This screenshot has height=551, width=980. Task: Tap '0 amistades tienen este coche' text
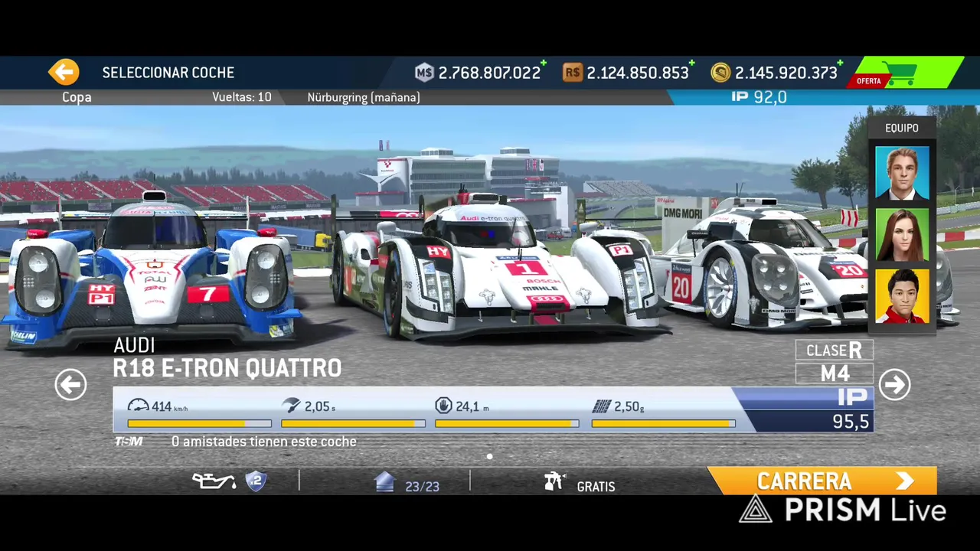264,442
